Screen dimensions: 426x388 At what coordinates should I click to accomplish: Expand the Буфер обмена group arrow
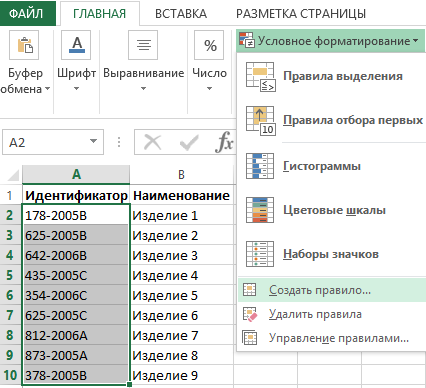[47, 89]
